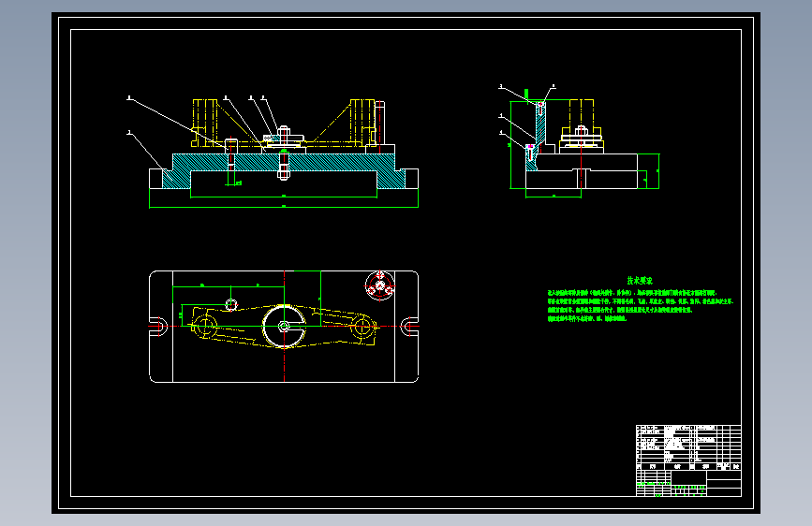Click the green 技术要求 heading
812x526 pixels.
click(x=640, y=281)
